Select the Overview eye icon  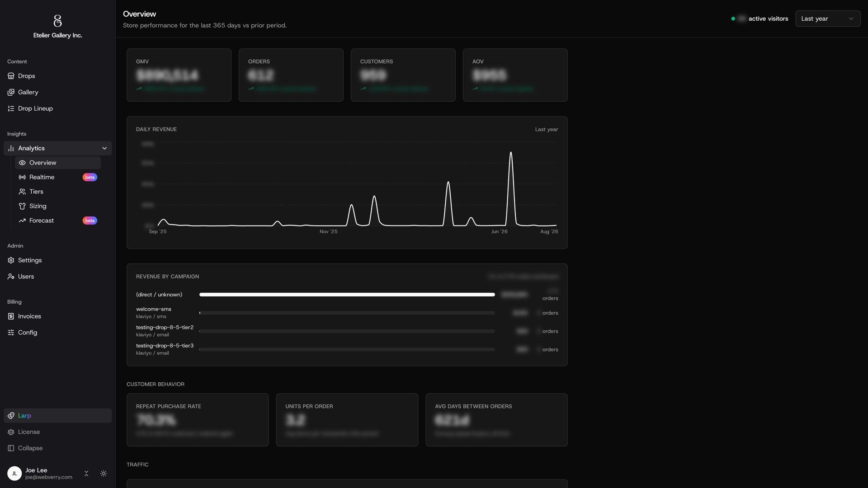[22, 163]
